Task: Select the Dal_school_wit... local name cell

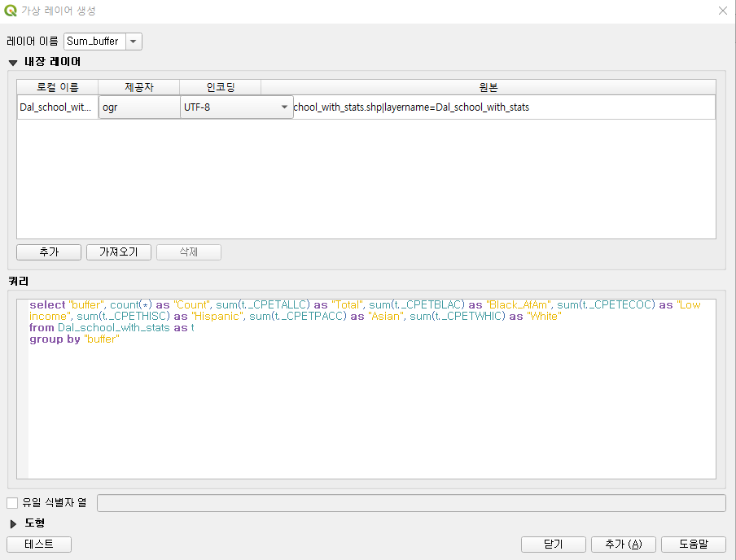Action: [57, 107]
